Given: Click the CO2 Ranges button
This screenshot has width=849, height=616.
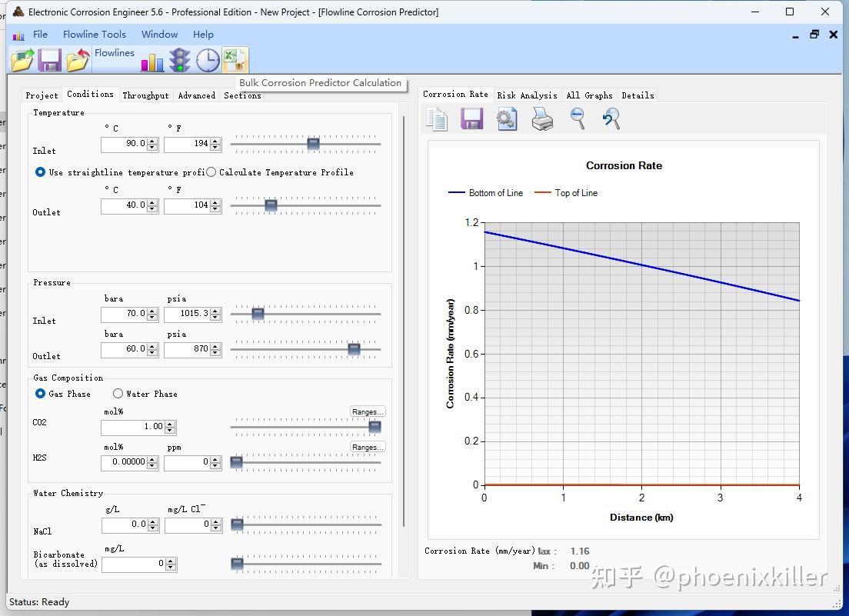Looking at the screenshot, I should (x=368, y=412).
